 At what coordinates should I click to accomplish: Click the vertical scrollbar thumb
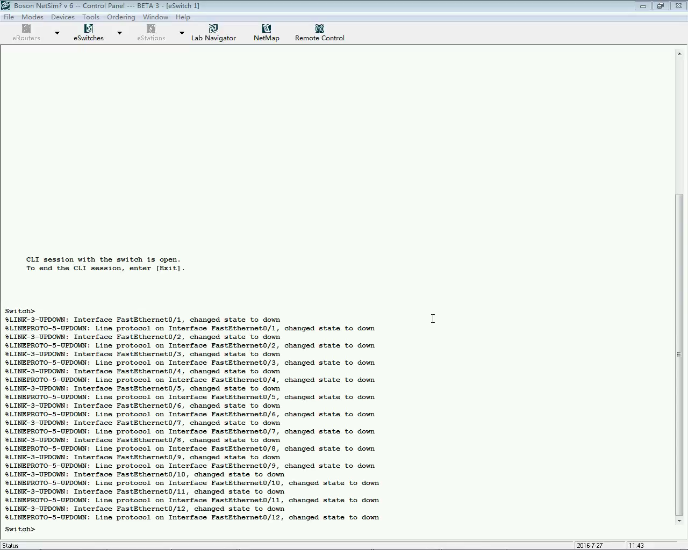[679, 354]
